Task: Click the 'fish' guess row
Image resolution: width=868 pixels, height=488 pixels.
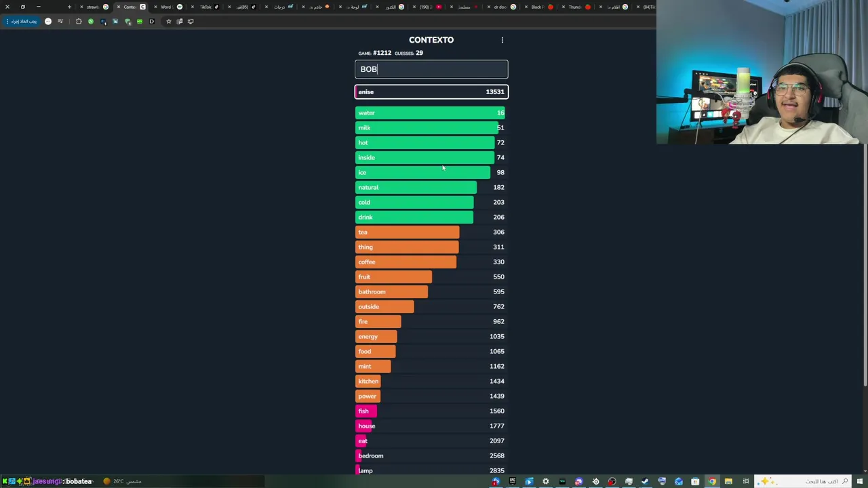Action: [431, 411]
